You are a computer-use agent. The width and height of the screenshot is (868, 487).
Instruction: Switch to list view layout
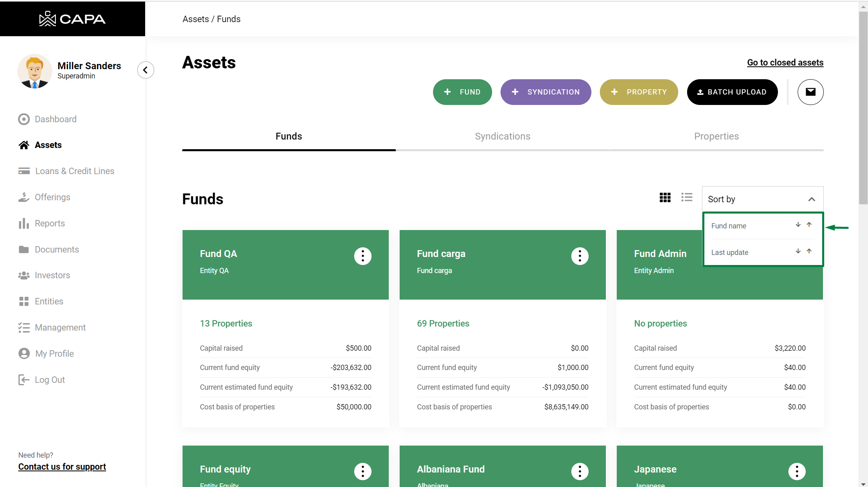click(x=687, y=197)
